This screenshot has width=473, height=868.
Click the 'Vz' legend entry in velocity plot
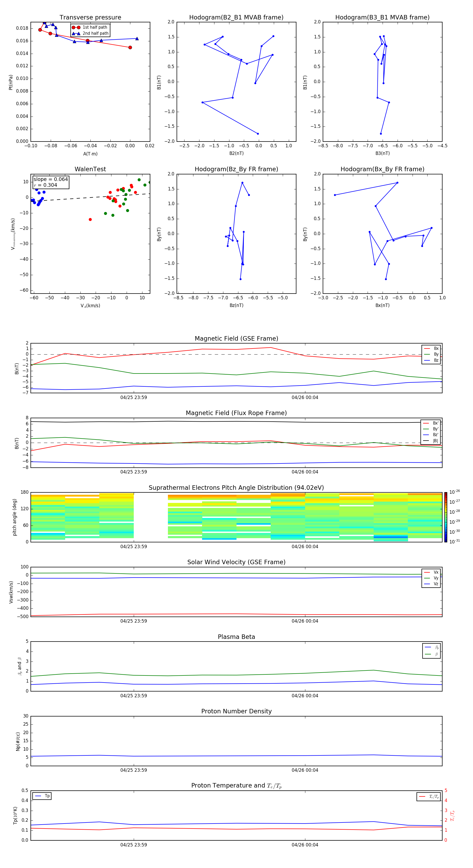coord(431,584)
